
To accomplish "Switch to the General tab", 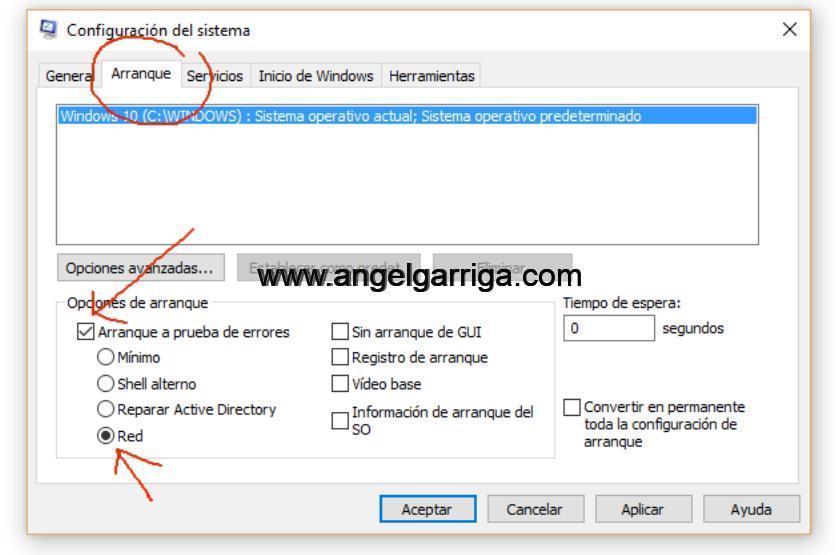I will click(x=68, y=76).
